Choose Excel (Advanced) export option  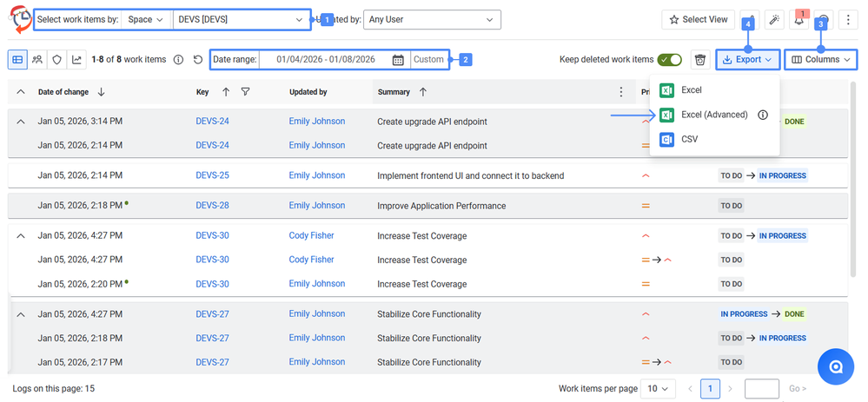[714, 115]
